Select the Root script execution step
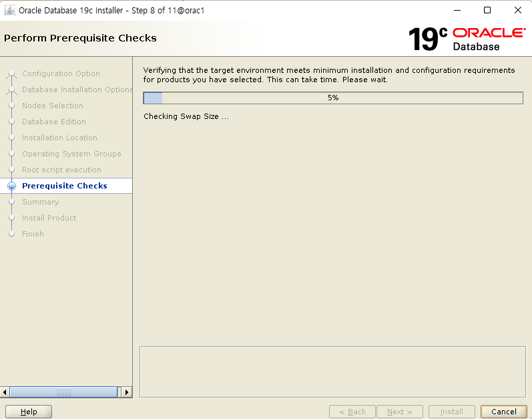The image size is (532, 419). click(61, 170)
